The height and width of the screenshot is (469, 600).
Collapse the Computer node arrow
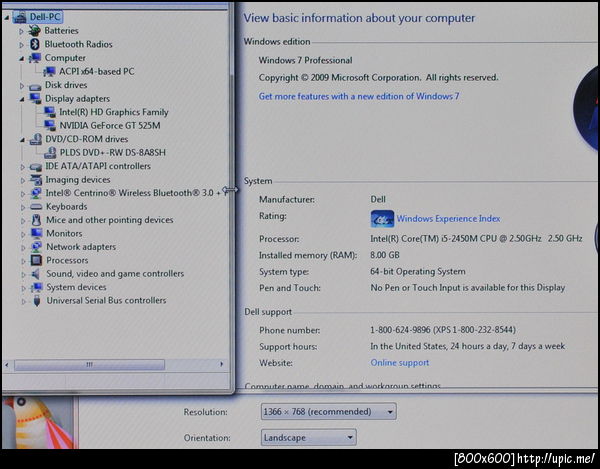(x=22, y=59)
